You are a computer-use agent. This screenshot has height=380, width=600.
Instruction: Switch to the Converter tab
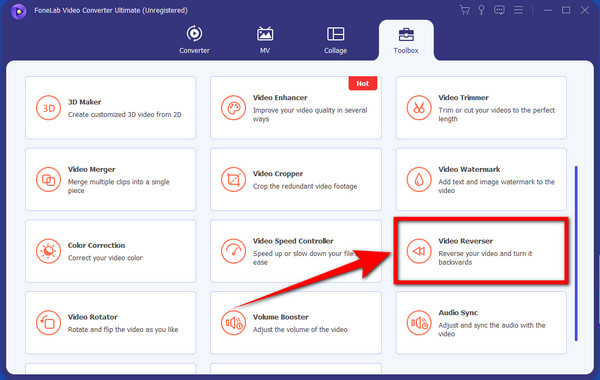(194, 40)
